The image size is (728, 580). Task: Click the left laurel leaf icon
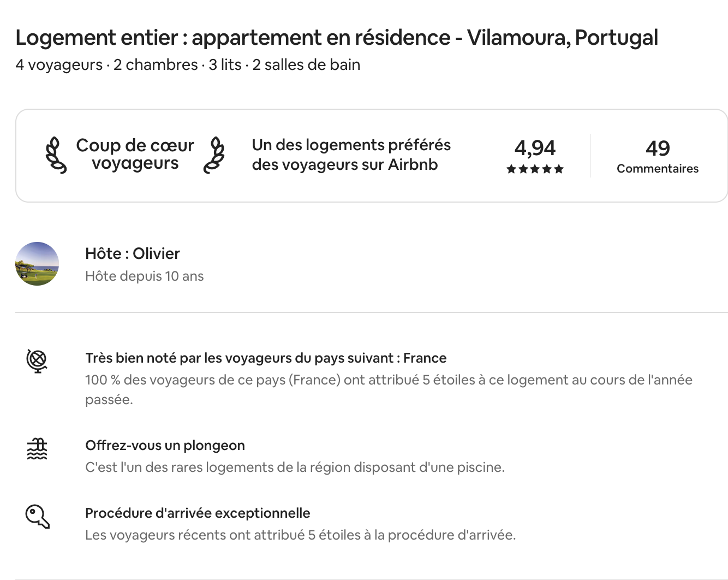click(55, 155)
